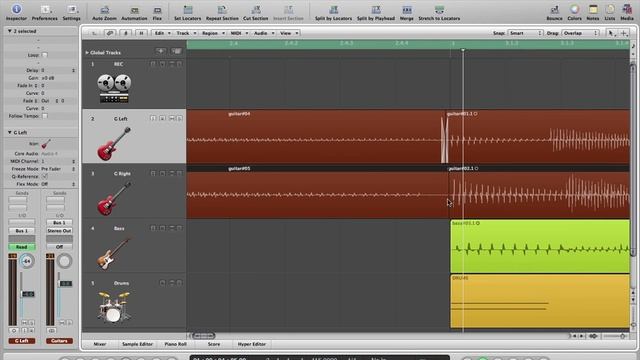
Task: Open the MIDI Channel dropdown
Action: pos(58,161)
